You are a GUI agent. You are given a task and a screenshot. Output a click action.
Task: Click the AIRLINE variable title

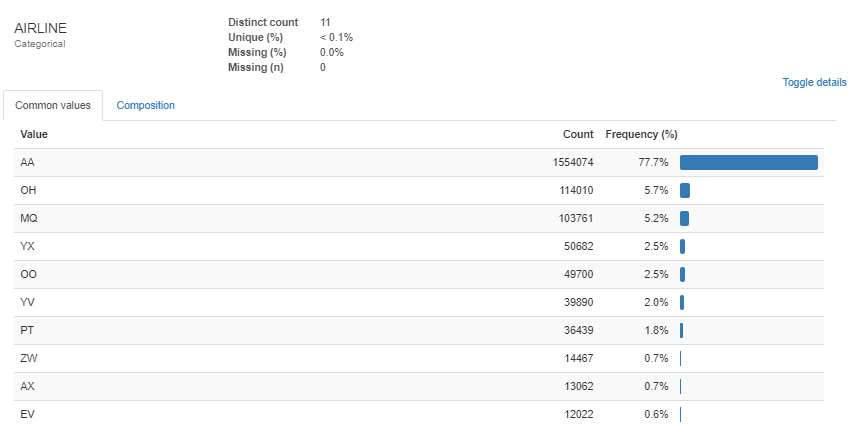[40, 28]
